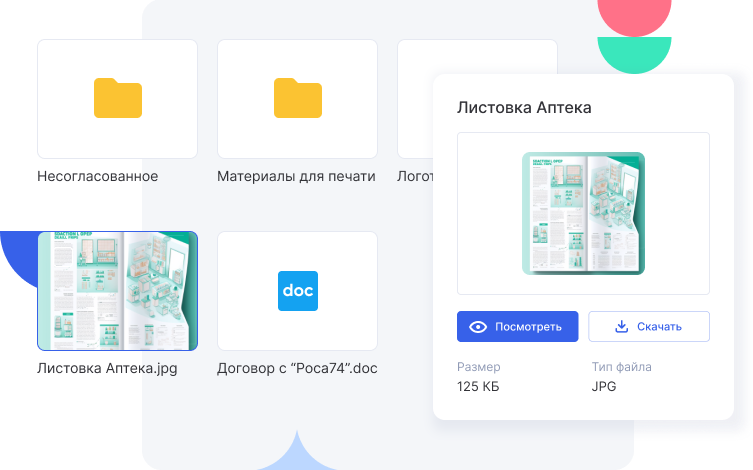This screenshot has height=470, width=753.
Task: Click the eye icon in Посмотреть
Action: click(478, 326)
